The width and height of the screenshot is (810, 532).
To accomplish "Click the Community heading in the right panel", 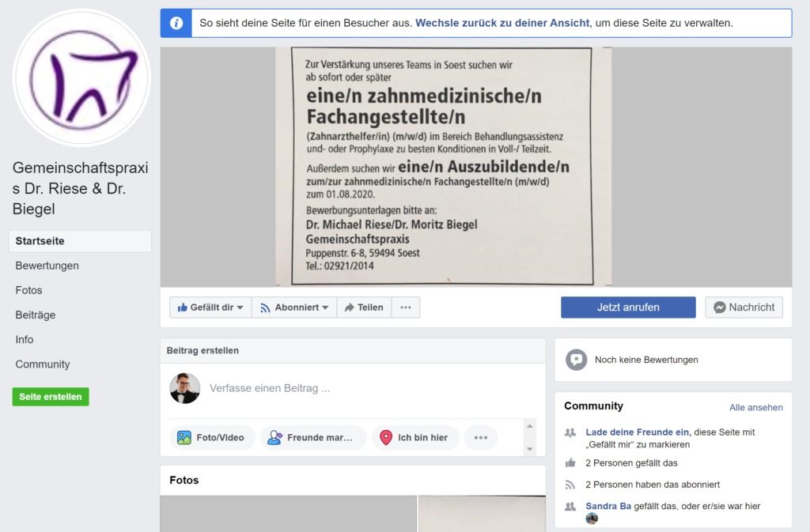I will (593, 406).
